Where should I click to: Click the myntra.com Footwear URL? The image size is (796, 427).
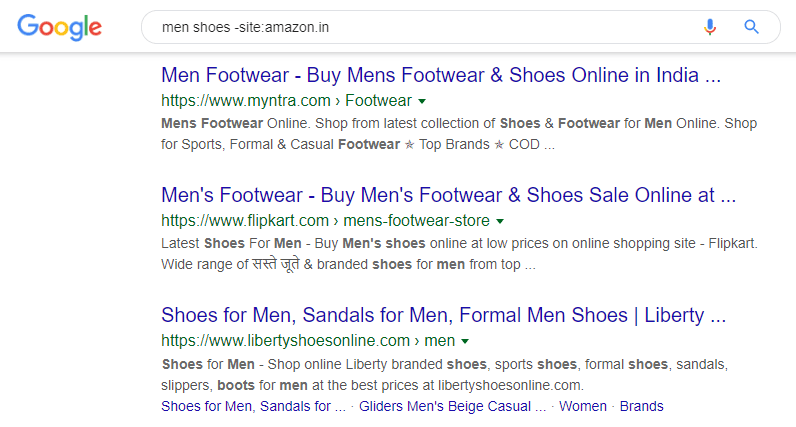point(286,101)
